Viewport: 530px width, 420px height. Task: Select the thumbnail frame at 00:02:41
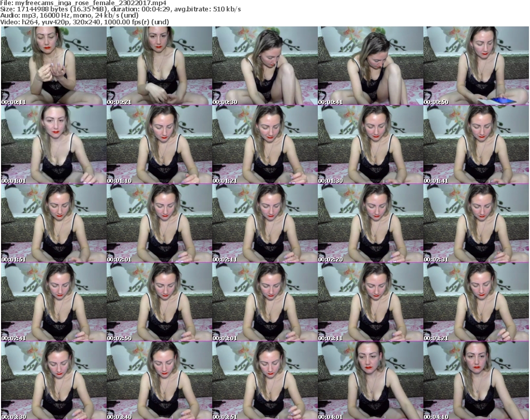[x=54, y=302]
